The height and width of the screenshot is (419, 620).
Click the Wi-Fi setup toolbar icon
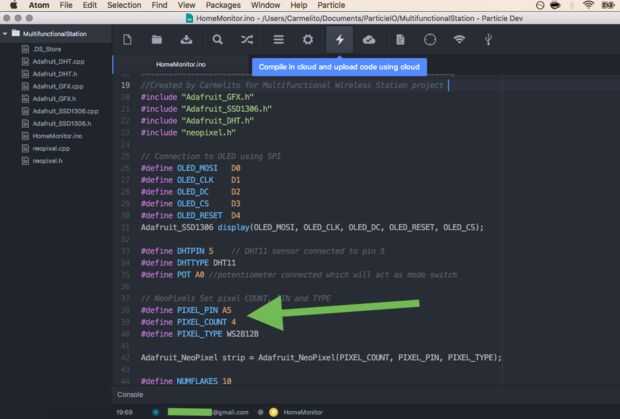pos(459,40)
